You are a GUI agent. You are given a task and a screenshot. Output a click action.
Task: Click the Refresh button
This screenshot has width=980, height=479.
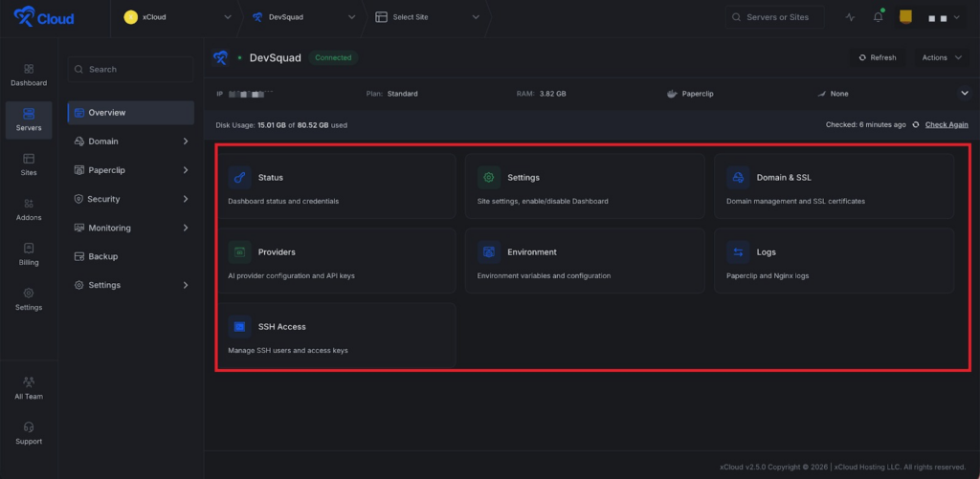[878, 57]
